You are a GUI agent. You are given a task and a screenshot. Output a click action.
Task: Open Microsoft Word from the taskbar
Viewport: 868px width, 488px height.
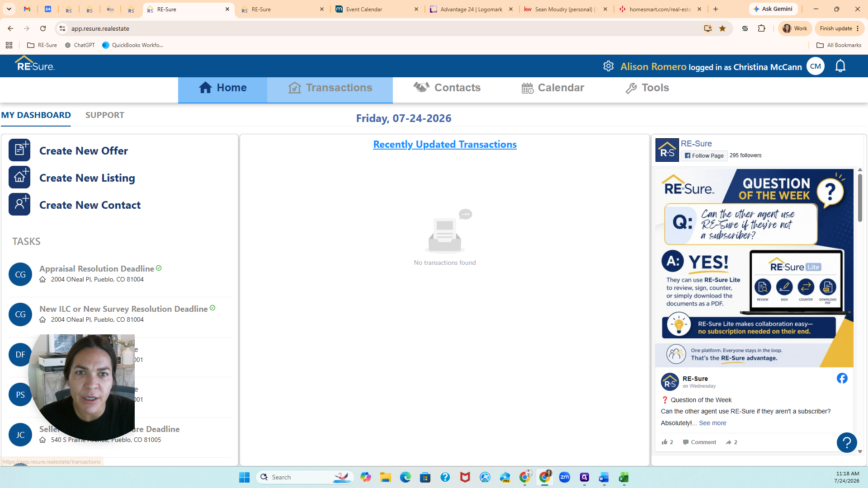point(604,477)
